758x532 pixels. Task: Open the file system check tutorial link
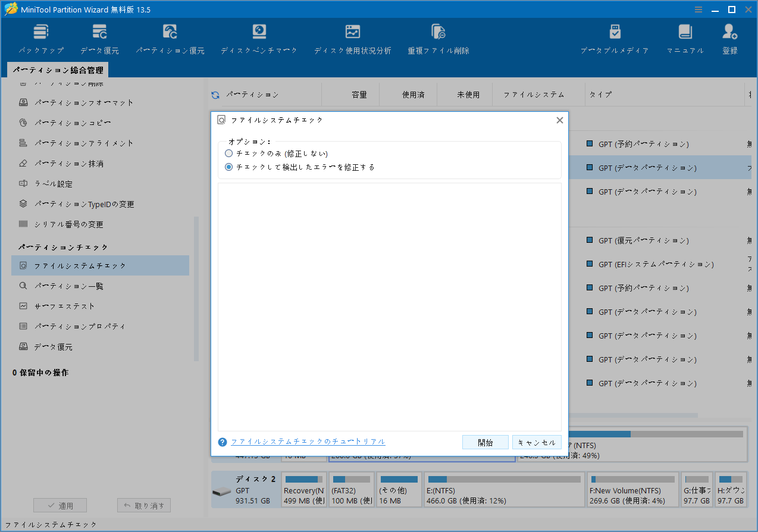(x=308, y=442)
